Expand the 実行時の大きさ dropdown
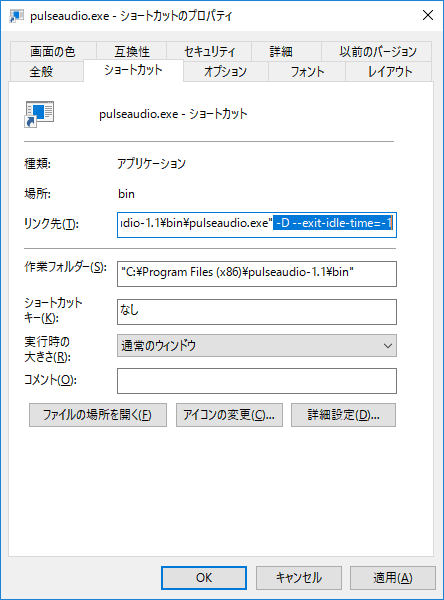 pyautogui.click(x=257, y=346)
